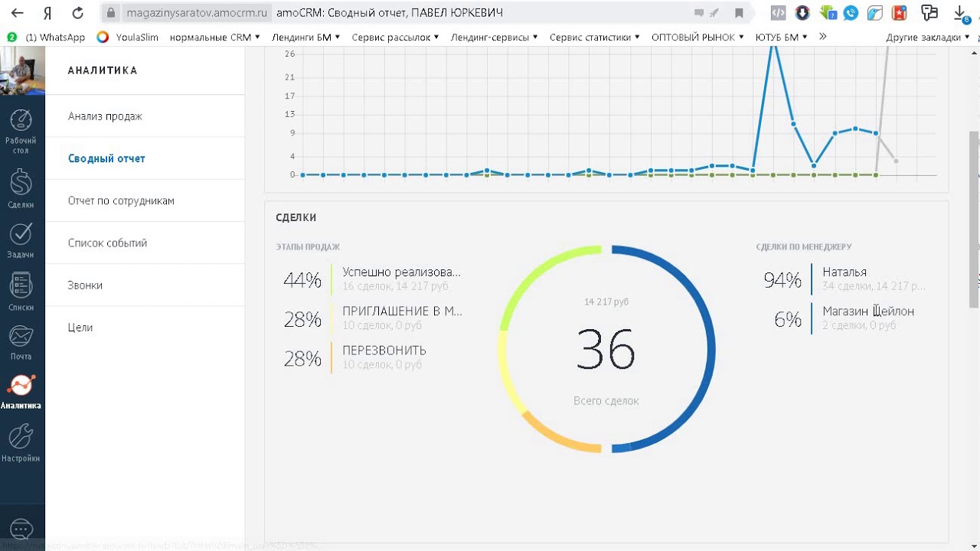
Task: Open the password key manager icon
Action: point(929,13)
